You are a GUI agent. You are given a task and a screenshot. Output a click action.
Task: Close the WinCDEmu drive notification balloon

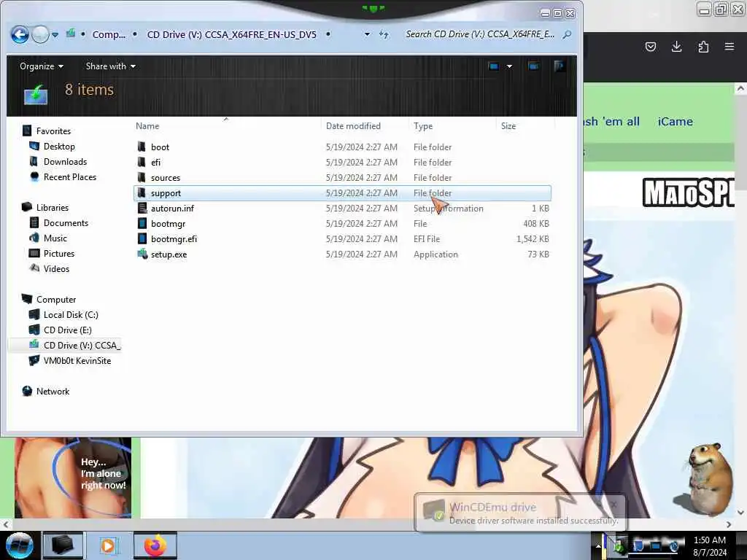tap(614, 504)
